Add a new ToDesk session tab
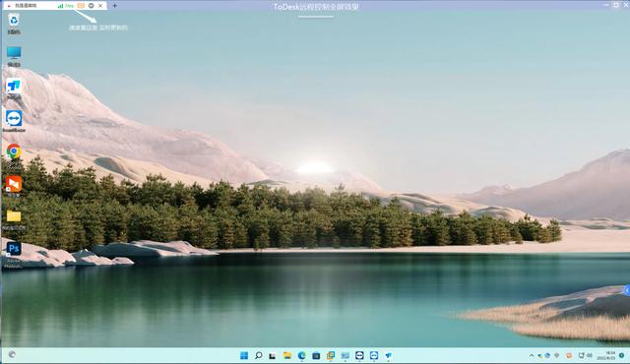The height and width of the screenshot is (364, 630). (115, 6)
